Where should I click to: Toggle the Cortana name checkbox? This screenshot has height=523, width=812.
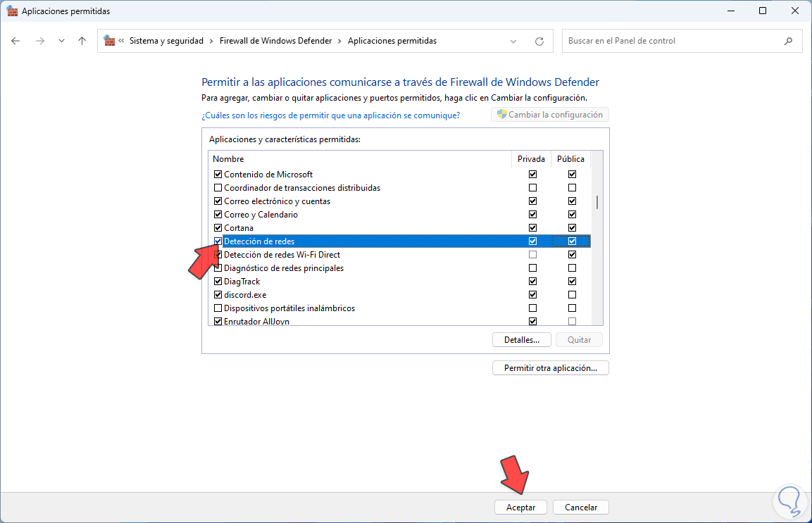coord(218,228)
